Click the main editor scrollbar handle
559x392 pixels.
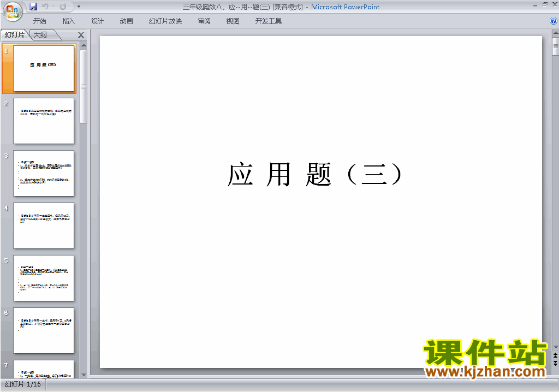click(x=555, y=46)
